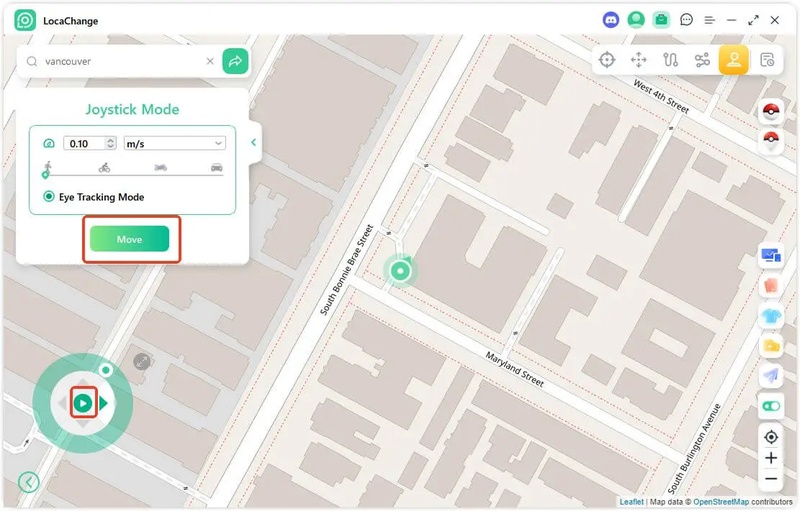This screenshot has height=511, width=800.
Task: Set speed to car icon
Action: click(x=217, y=167)
